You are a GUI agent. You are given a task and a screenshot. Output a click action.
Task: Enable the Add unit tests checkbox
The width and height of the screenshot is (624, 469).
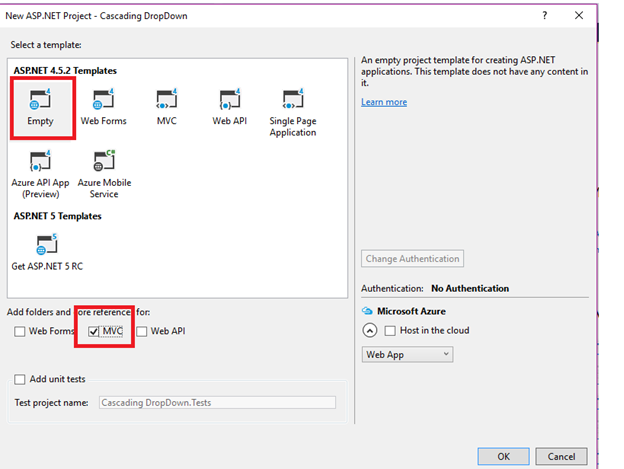(x=20, y=379)
